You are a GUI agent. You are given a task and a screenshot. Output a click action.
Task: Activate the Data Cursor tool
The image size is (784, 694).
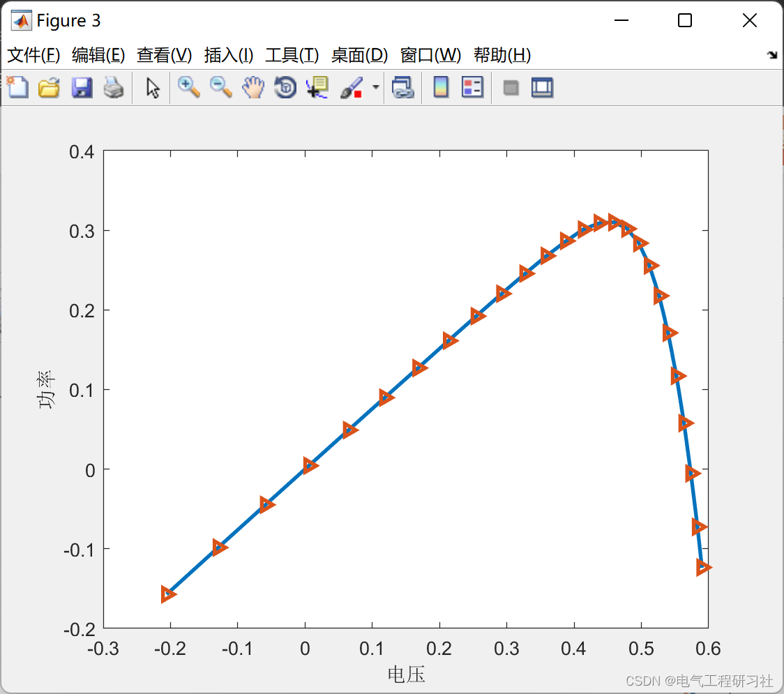317,88
